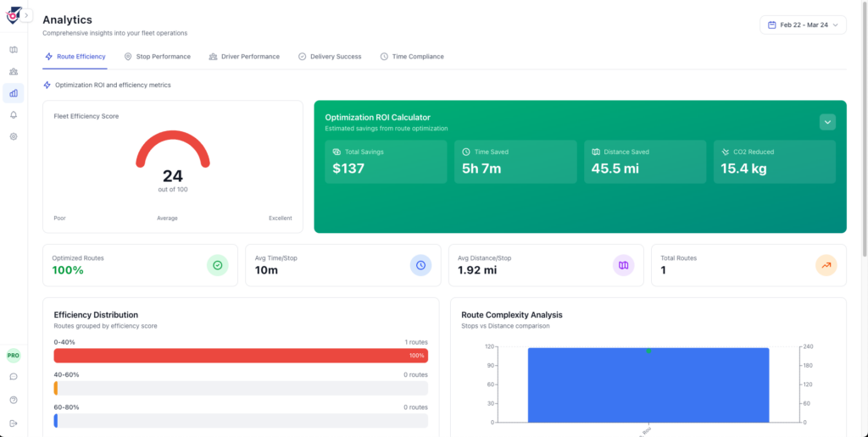Click the Analytics page title
This screenshot has height=437, width=868.
(x=68, y=20)
